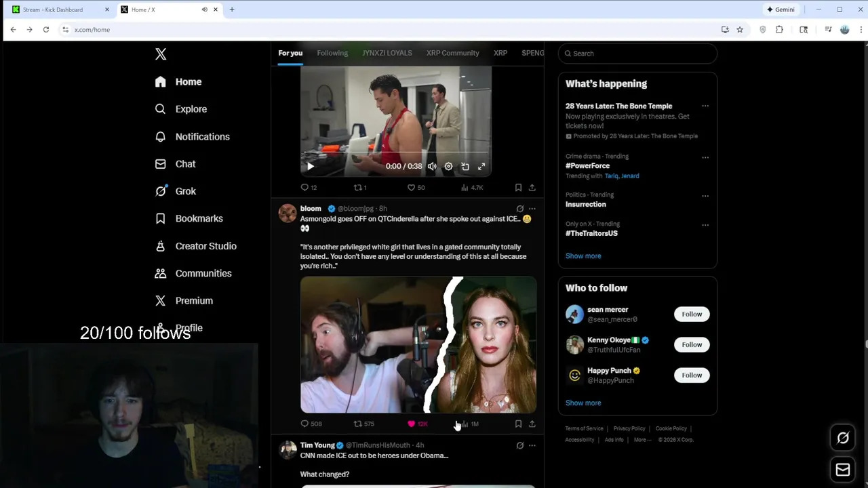Open video settings gear
The width and height of the screenshot is (868, 488).
point(448,166)
